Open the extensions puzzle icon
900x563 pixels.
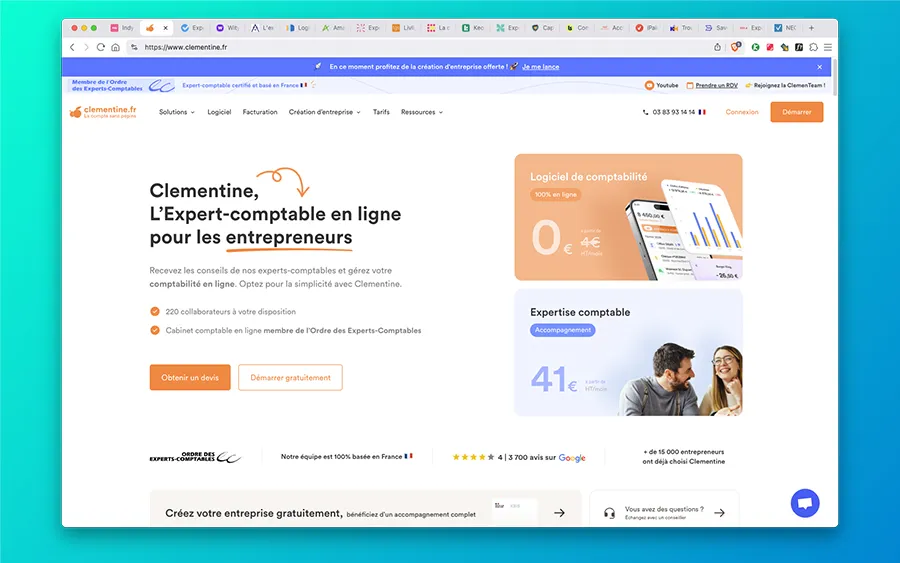click(x=813, y=47)
